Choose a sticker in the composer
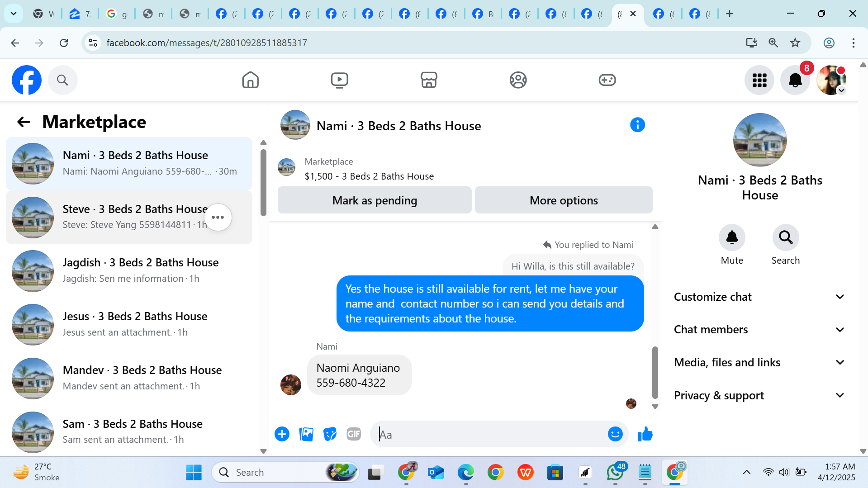Viewport: 868px width, 488px height. pos(330,434)
